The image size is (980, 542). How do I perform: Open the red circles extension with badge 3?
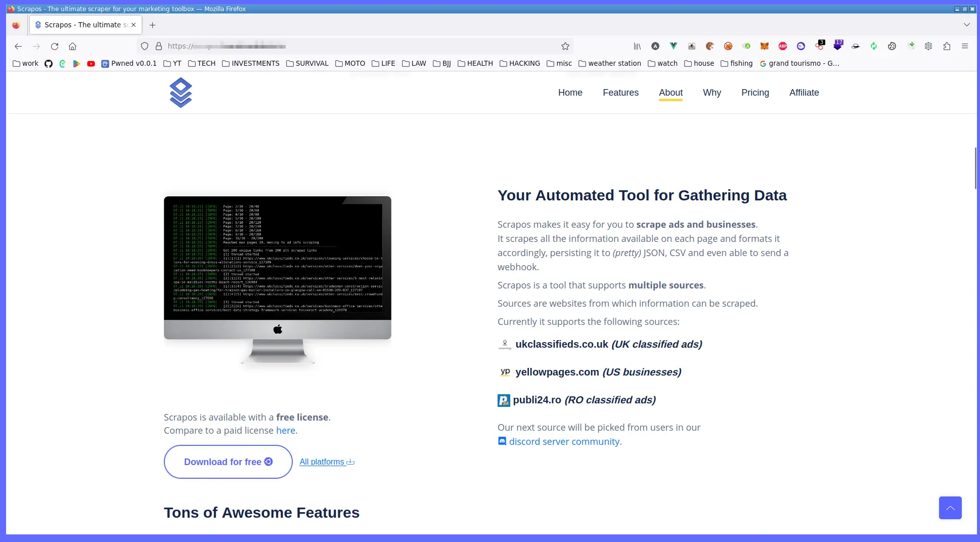tap(820, 46)
